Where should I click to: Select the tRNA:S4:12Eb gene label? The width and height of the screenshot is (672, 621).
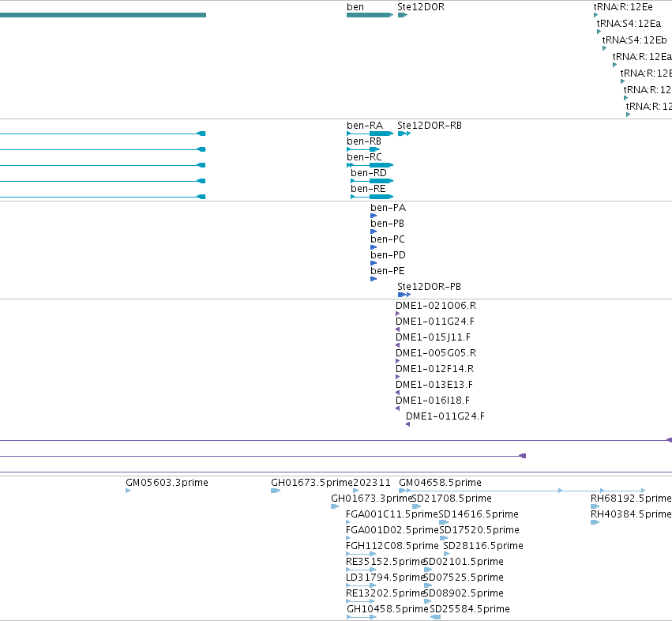point(635,40)
